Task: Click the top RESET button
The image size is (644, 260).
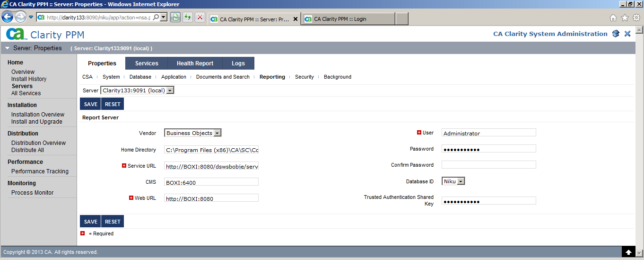Action: tap(113, 104)
